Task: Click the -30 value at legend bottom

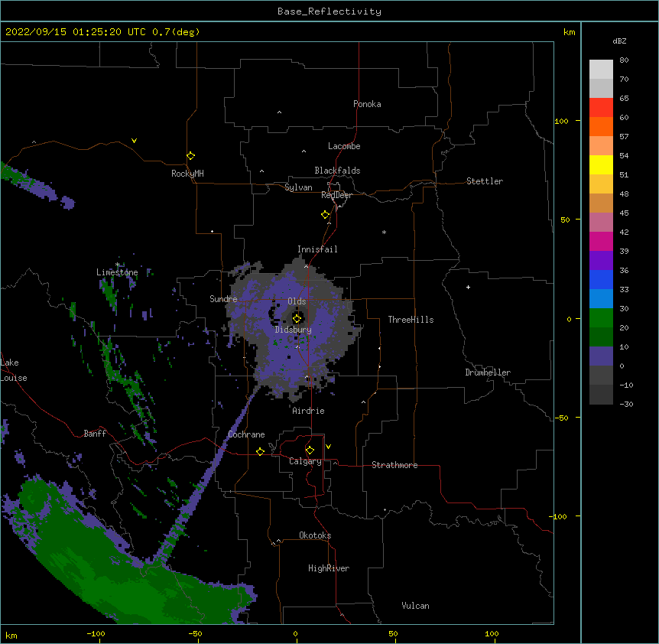Action: [626, 404]
